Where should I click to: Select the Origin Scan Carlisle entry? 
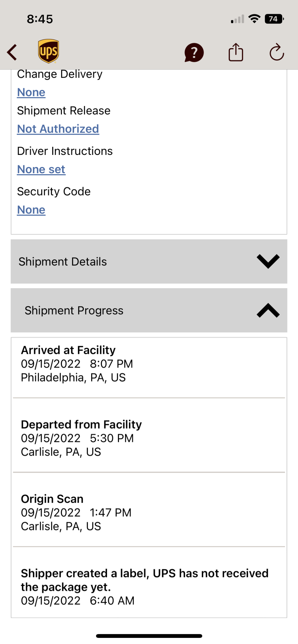coord(149,513)
